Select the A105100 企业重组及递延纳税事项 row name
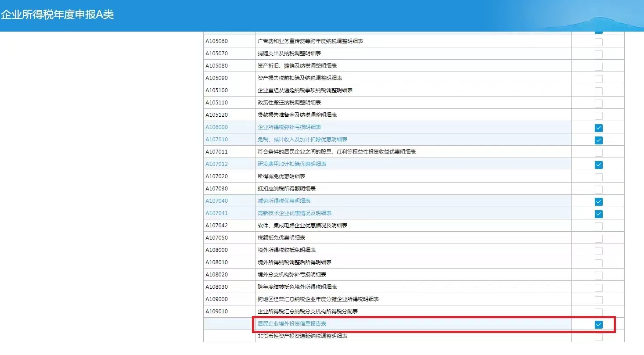 click(x=305, y=90)
